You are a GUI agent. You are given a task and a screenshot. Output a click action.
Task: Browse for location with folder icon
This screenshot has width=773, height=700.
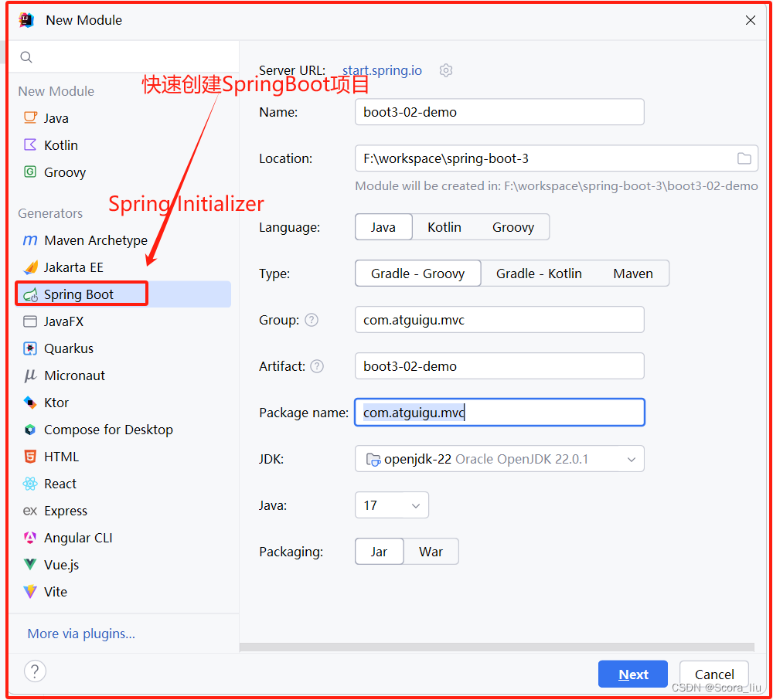[x=744, y=158]
